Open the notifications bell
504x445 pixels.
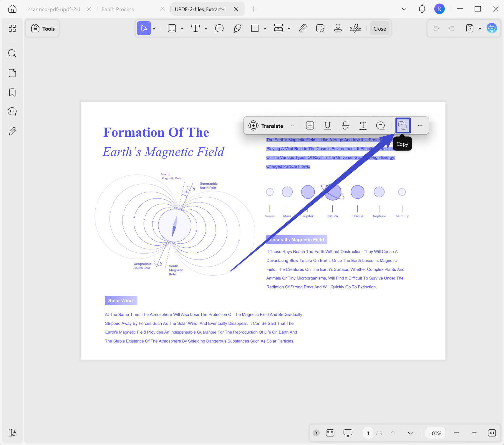pos(422,9)
